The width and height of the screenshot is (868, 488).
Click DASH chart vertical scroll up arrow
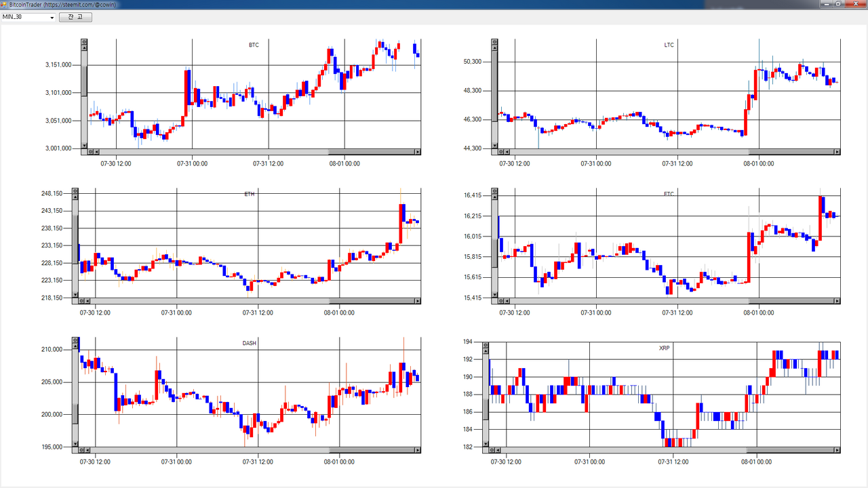[x=75, y=347]
